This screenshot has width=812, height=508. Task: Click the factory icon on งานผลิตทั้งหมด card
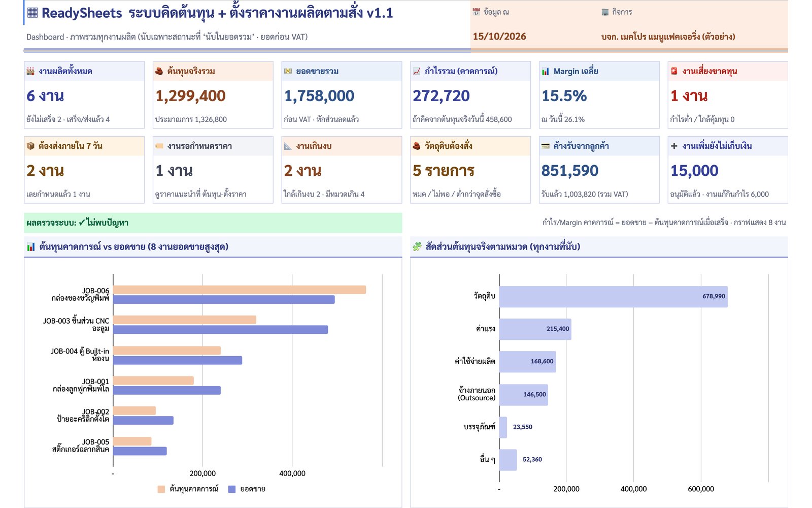pos(30,71)
